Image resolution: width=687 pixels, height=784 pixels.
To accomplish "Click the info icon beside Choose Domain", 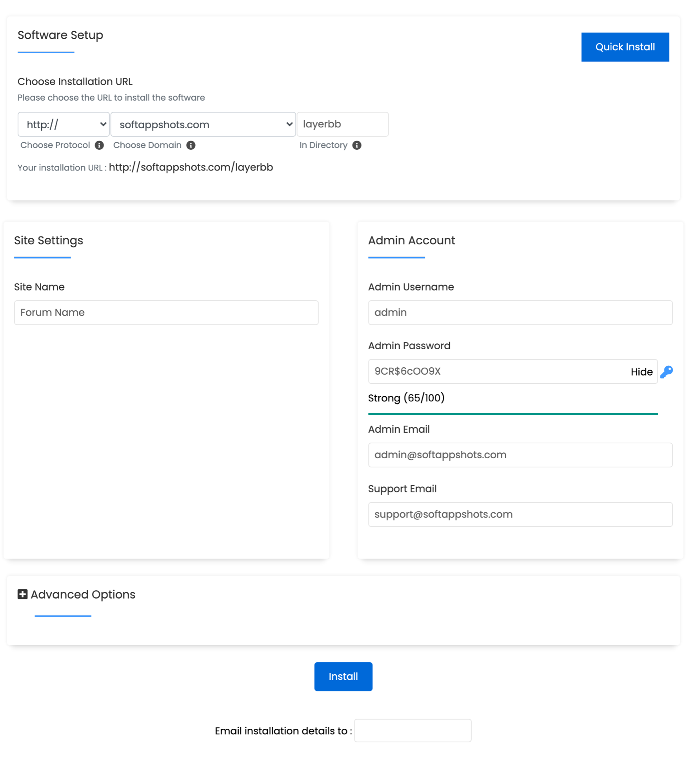I will (x=191, y=145).
